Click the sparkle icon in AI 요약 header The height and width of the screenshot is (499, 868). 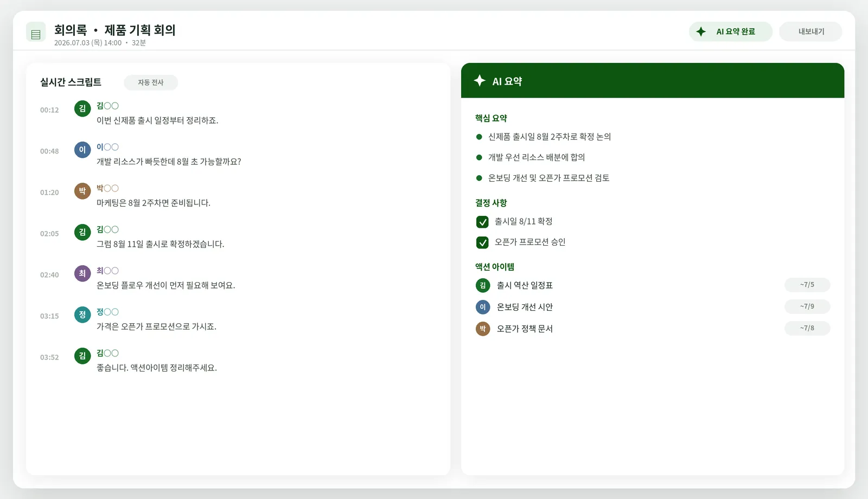pos(480,81)
